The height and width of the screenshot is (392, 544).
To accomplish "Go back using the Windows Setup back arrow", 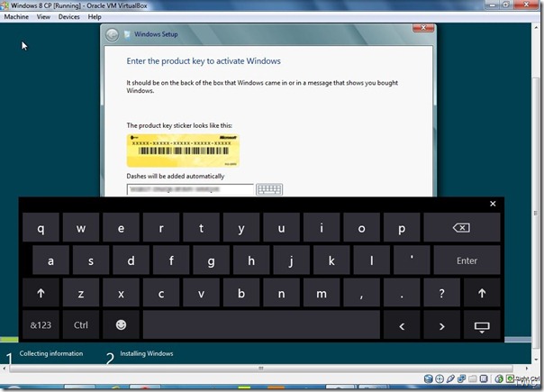I will pyautogui.click(x=112, y=35).
